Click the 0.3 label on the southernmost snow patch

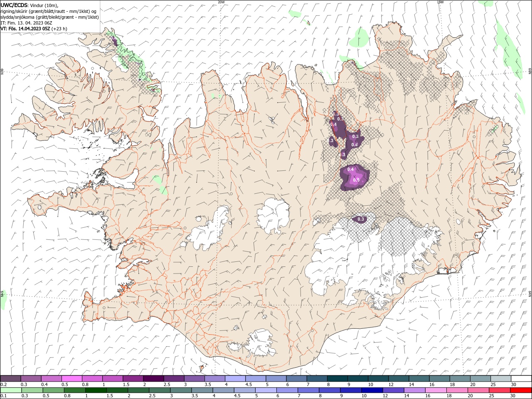pos(361,219)
